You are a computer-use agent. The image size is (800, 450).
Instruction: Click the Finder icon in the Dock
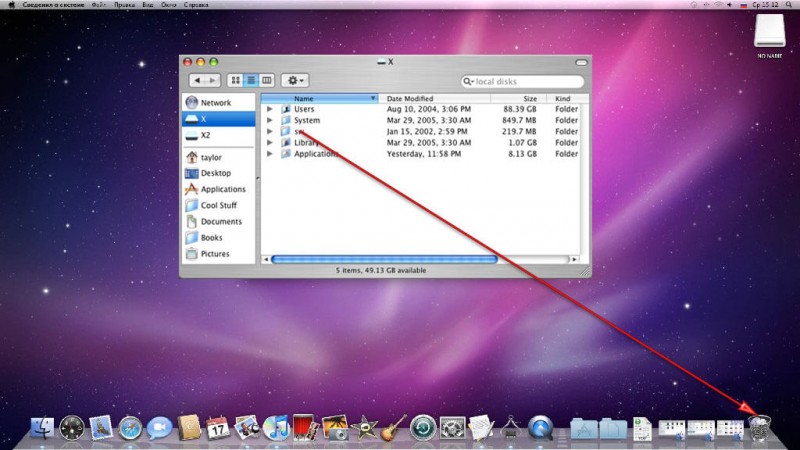42,428
